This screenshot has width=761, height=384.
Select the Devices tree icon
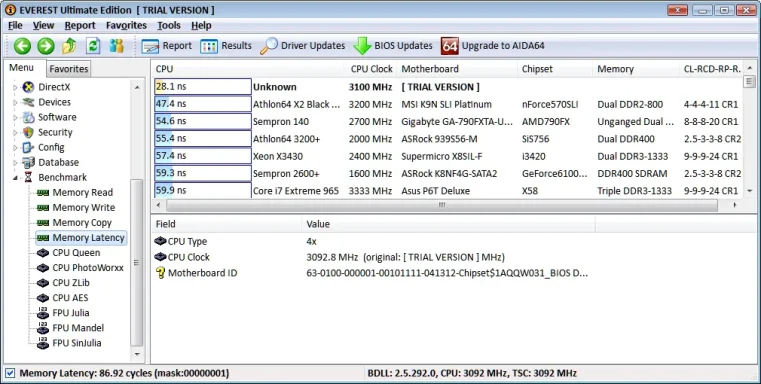(x=29, y=102)
